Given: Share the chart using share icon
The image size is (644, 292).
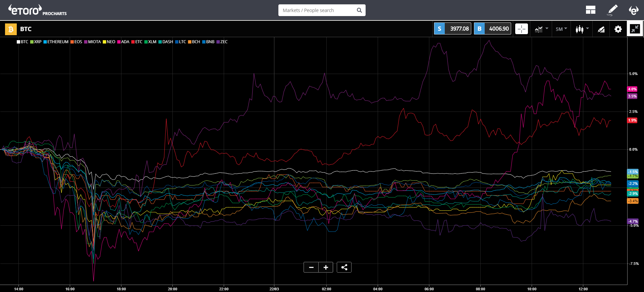Looking at the screenshot, I should pos(344,267).
